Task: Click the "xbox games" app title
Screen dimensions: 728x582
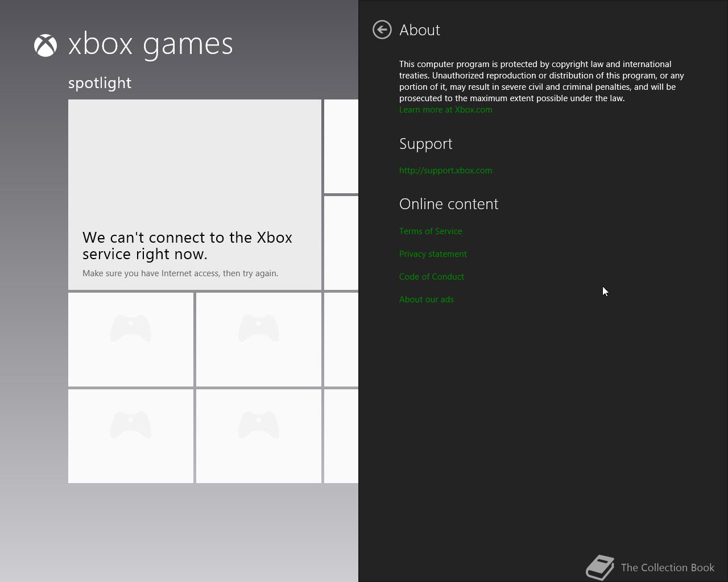Action: [x=151, y=44]
